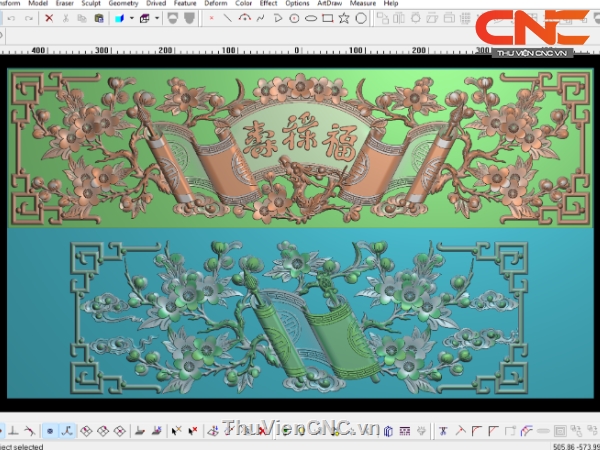
Task: Select the circle drawing tool
Action: click(294, 18)
